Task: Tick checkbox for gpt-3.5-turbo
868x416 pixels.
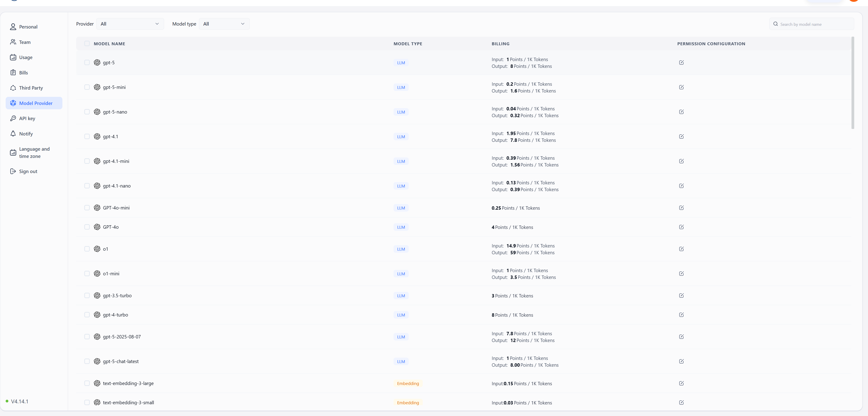Action: click(87, 296)
